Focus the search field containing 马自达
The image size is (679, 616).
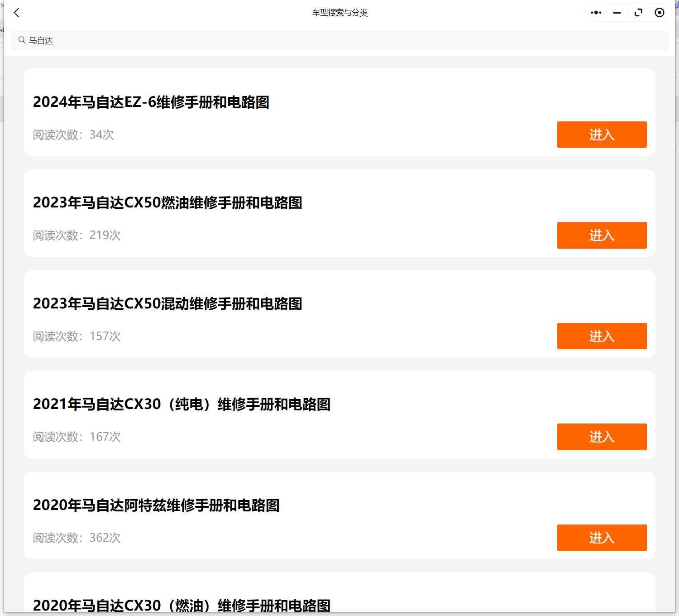click(x=339, y=40)
